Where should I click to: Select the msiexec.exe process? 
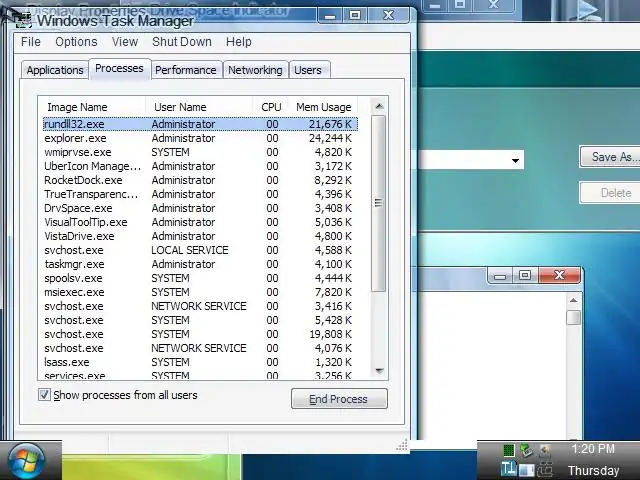click(200, 292)
